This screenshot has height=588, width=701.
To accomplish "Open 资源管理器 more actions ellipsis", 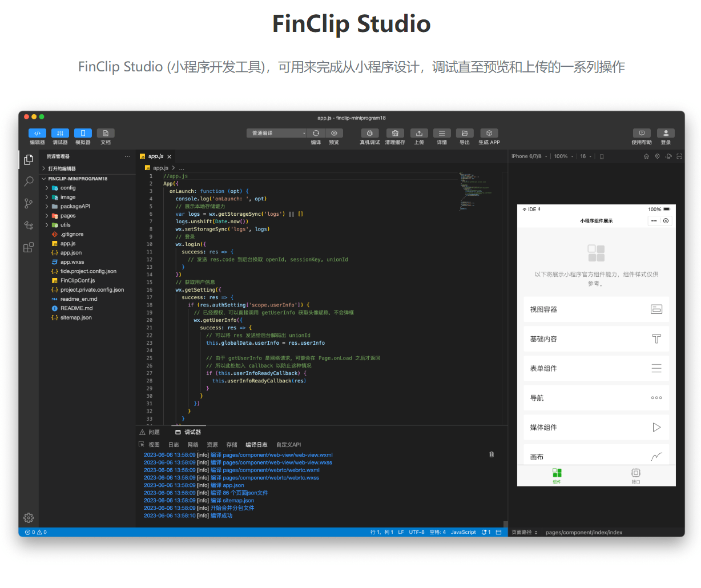I will point(127,156).
